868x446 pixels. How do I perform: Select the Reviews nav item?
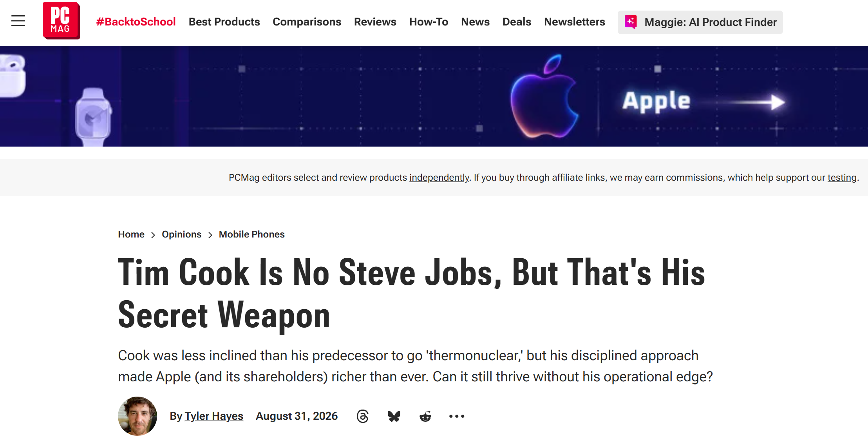pyautogui.click(x=375, y=22)
